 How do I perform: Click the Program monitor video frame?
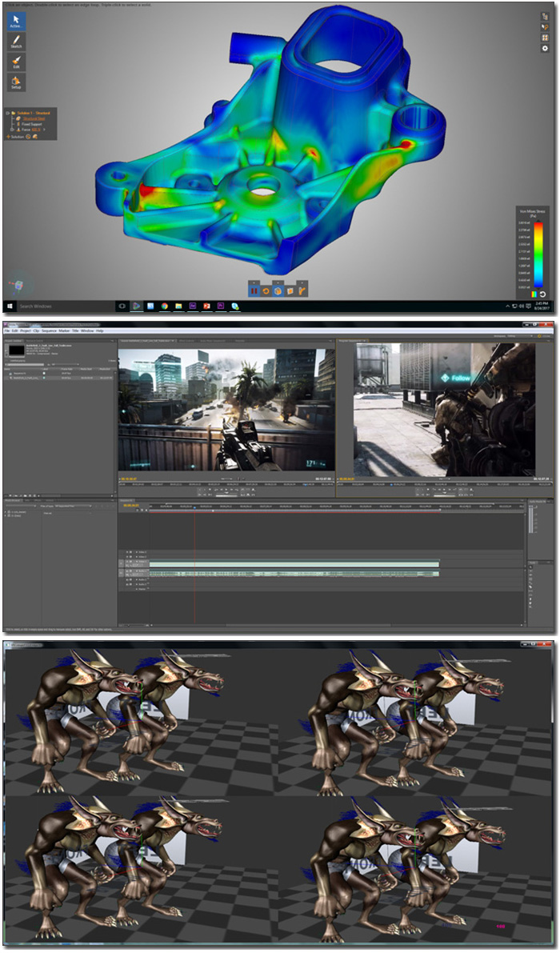pyautogui.click(x=445, y=409)
